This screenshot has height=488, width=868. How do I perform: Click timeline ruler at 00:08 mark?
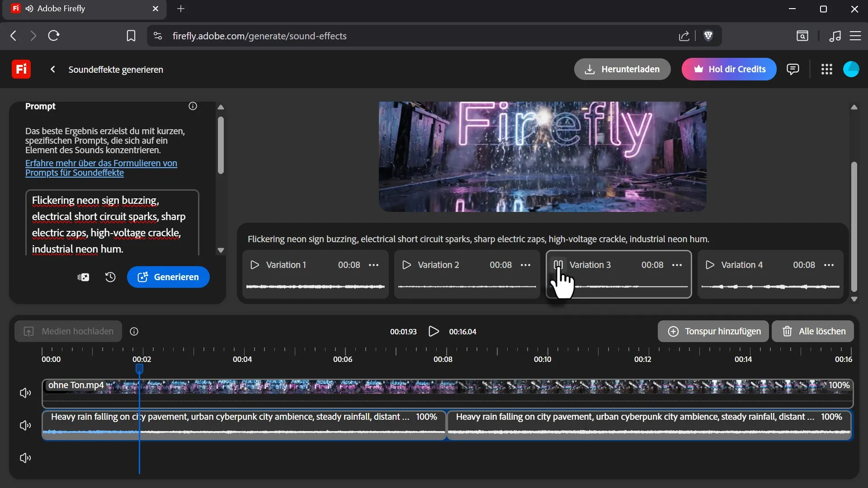pyautogui.click(x=446, y=352)
